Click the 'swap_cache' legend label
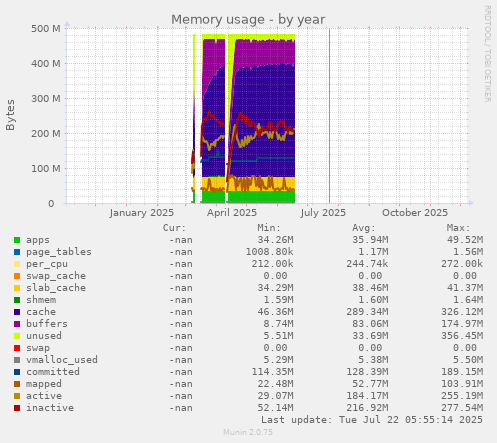The width and height of the screenshot is (497, 443). 56,276
